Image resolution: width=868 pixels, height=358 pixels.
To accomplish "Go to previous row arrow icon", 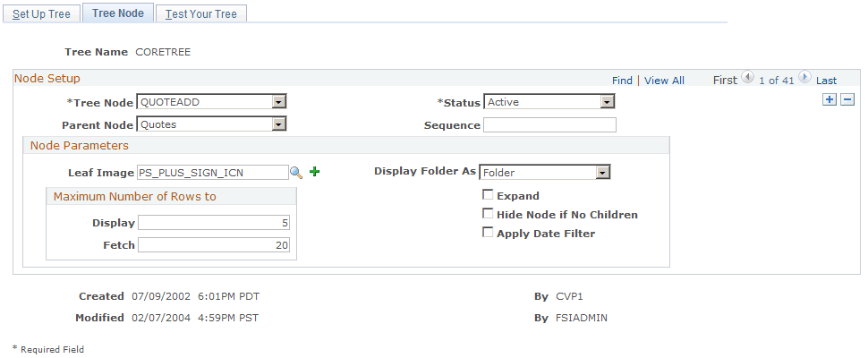I will pos(747,78).
